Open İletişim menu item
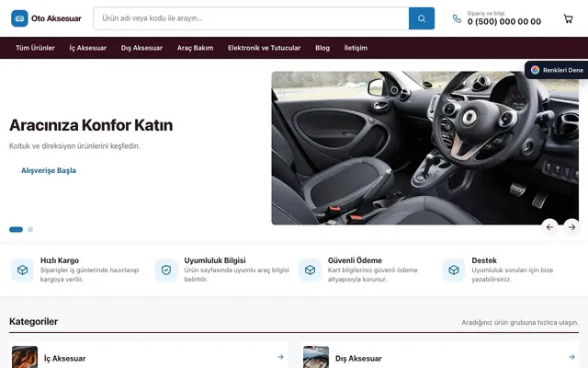Viewport: 588px width, 368px height. 356,48
